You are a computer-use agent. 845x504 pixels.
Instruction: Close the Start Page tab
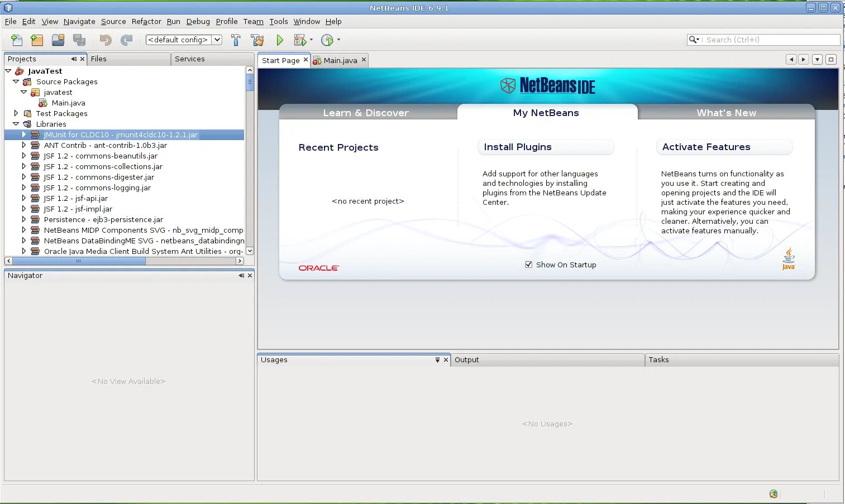coord(305,60)
